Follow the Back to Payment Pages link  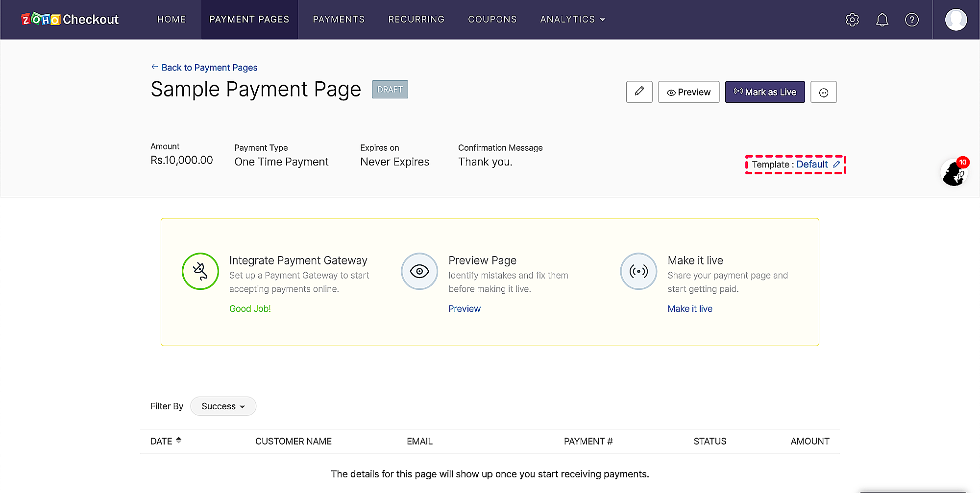(209, 68)
